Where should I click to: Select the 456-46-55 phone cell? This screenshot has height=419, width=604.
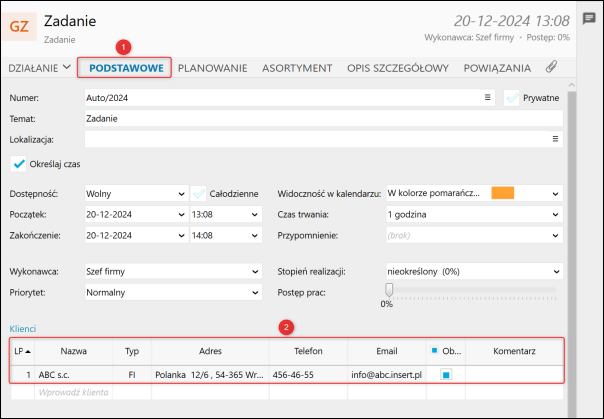tap(308, 375)
